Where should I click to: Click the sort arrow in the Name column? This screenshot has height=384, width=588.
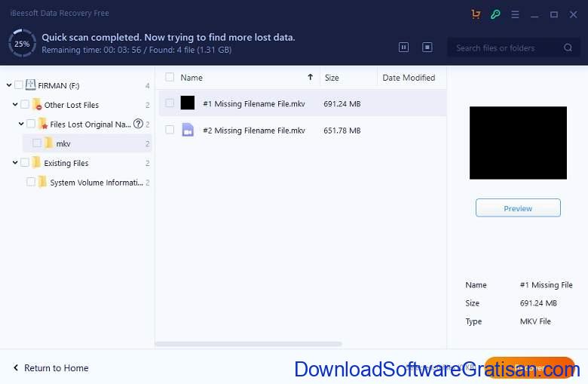[310, 77]
